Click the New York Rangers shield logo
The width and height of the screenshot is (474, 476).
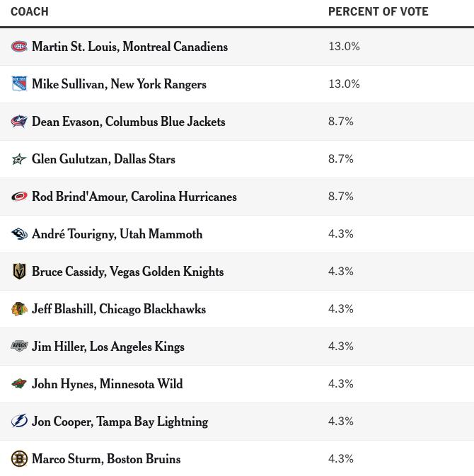click(19, 83)
